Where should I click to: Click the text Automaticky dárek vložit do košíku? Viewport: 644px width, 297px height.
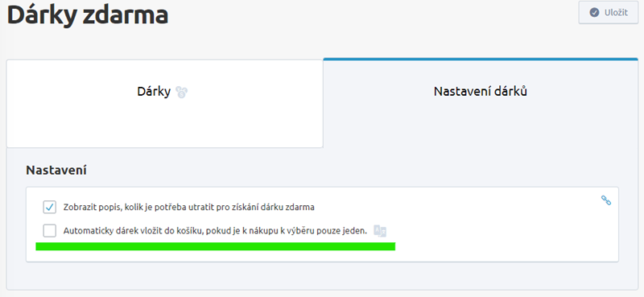click(x=134, y=231)
